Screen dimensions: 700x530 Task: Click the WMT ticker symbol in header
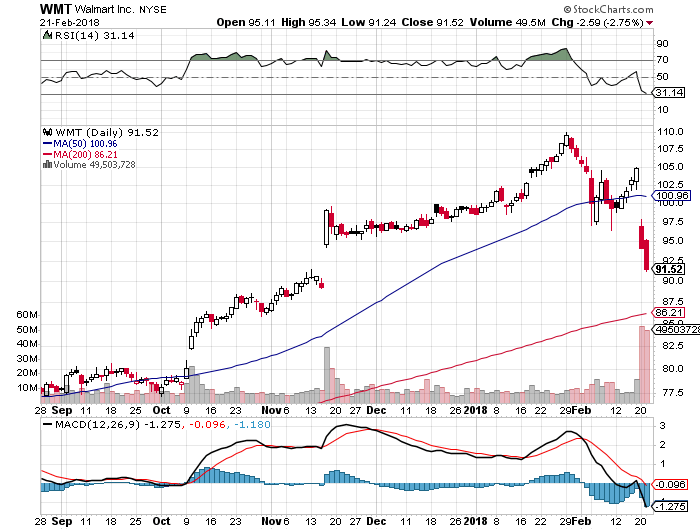point(55,9)
